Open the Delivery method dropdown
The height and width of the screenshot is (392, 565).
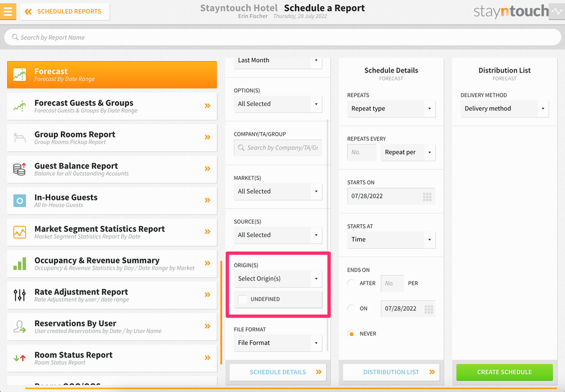click(x=504, y=109)
